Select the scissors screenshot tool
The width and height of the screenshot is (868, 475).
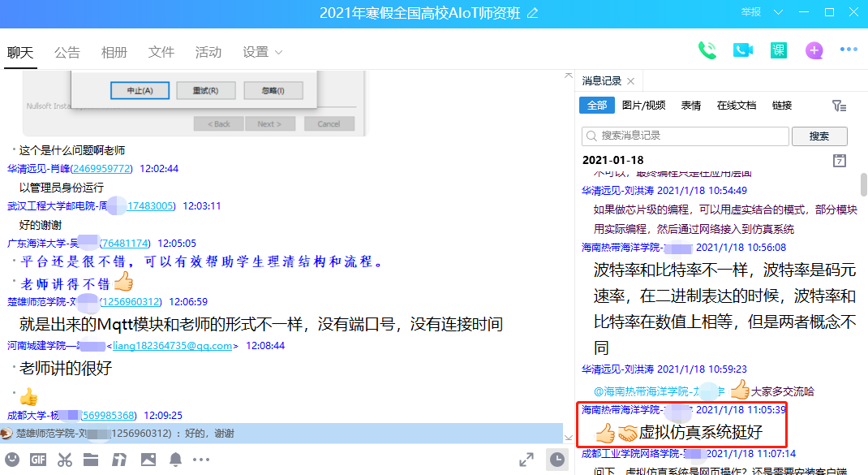point(65,460)
